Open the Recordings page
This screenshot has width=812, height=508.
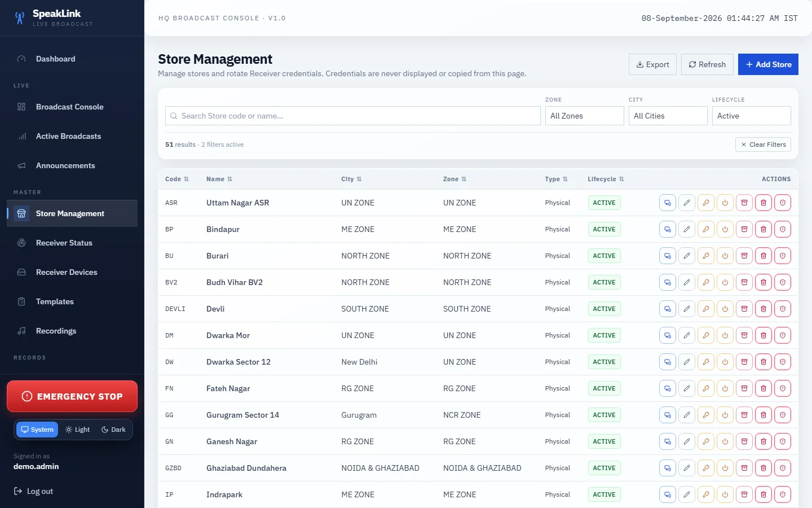72,331
